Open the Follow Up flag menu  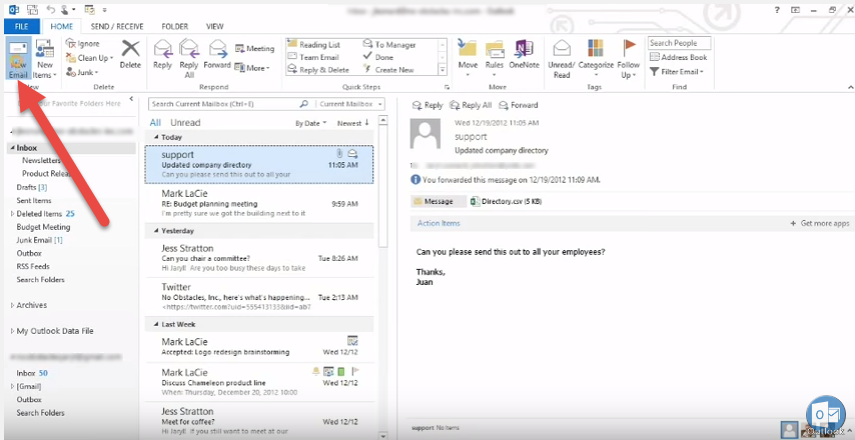point(628,58)
